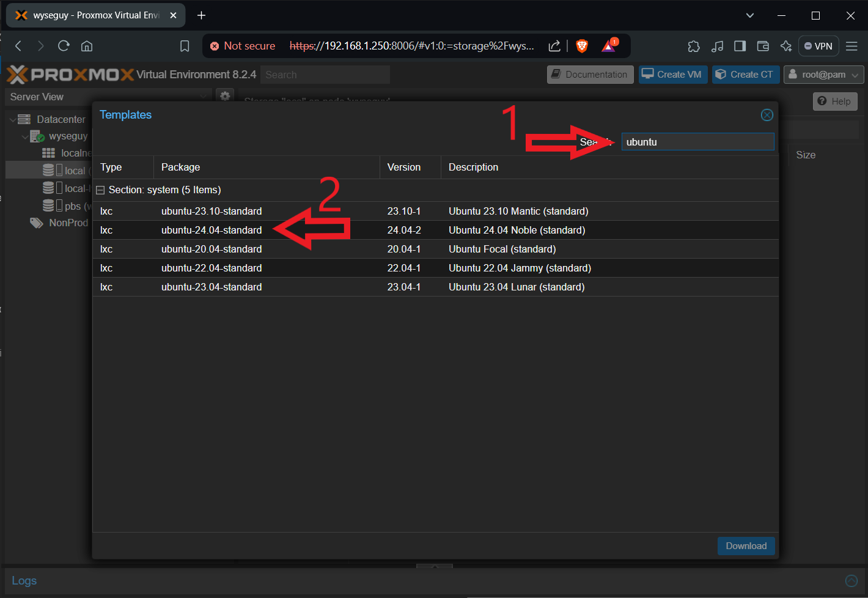This screenshot has width=868, height=598.
Task: Sort by the Version column header
Action: pos(410,167)
